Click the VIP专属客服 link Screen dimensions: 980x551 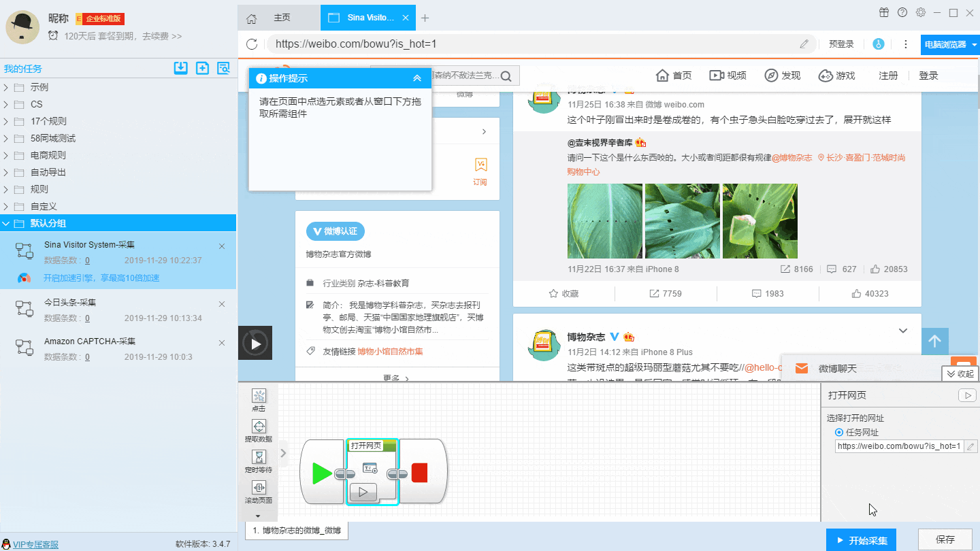point(35,544)
